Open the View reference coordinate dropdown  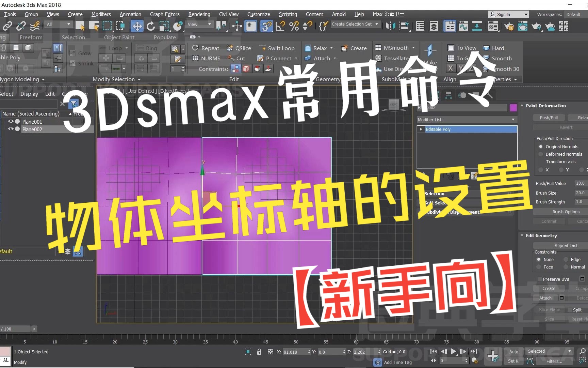pyautogui.click(x=200, y=24)
